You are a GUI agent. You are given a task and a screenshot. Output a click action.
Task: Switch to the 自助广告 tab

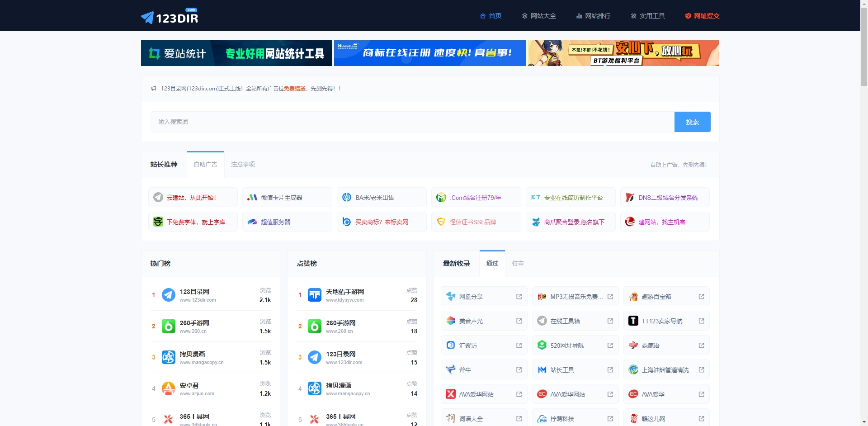tap(206, 164)
